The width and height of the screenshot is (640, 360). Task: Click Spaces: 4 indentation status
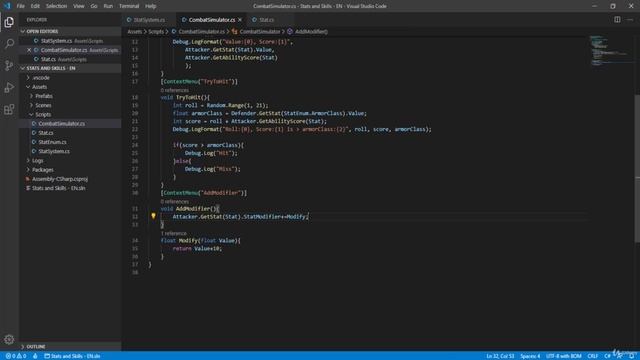(530, 356)
